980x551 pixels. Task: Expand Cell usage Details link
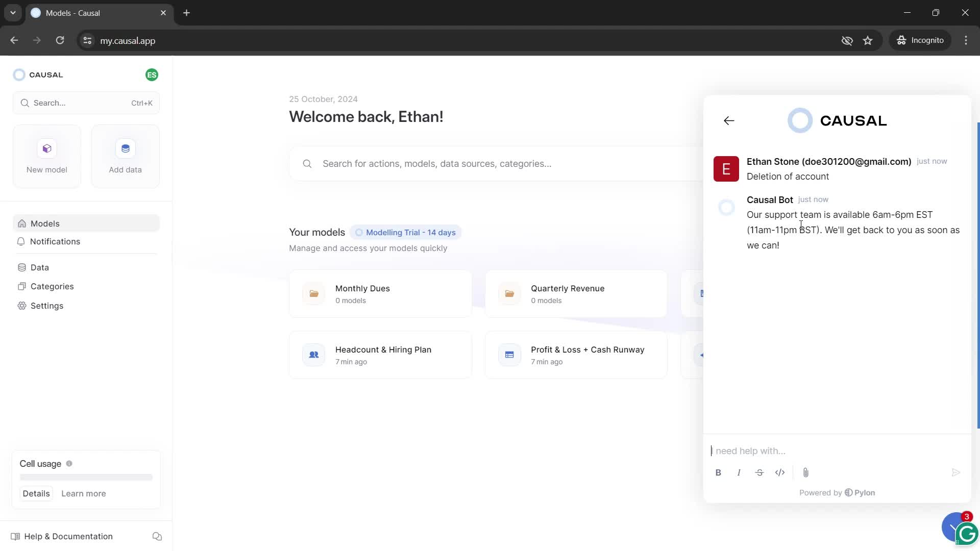coord(36,494)
